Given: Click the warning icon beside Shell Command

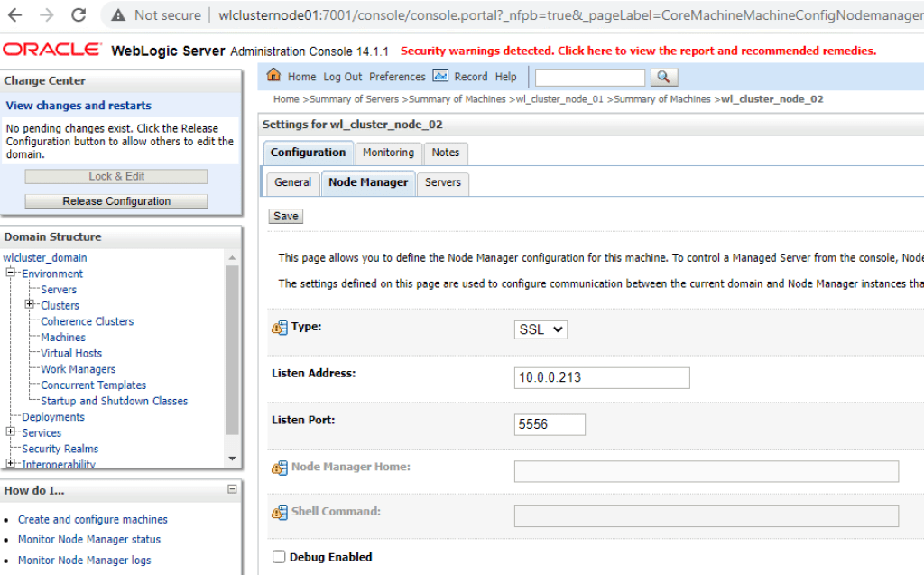Looking at the screenshot, I should click(x=279, y=513).
